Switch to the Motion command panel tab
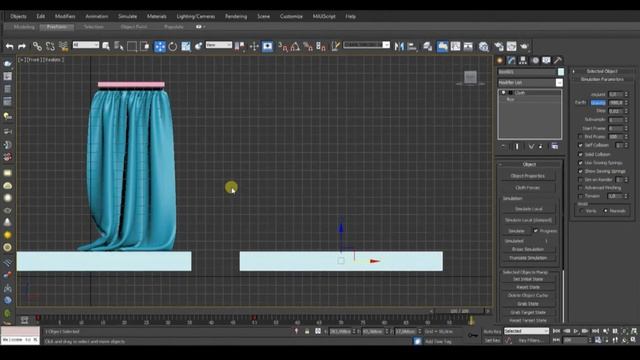640x360 pixels. pos(535,60)
